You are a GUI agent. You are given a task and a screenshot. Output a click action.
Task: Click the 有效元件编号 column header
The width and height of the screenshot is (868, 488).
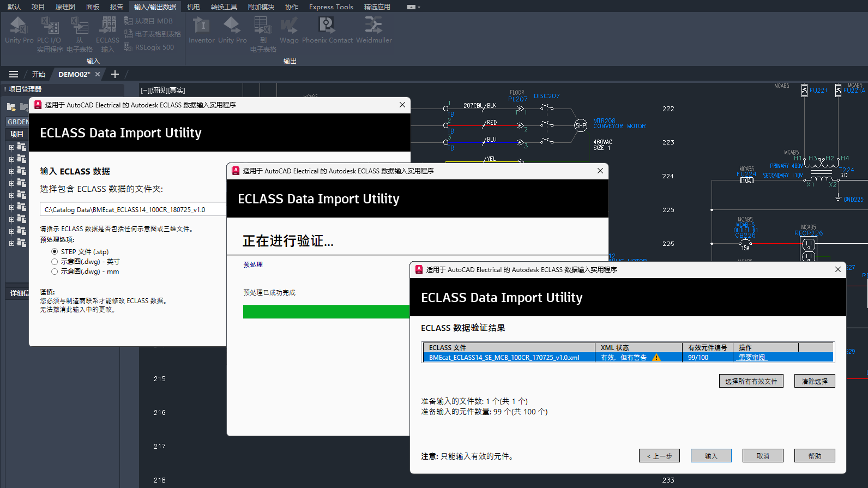708,347
